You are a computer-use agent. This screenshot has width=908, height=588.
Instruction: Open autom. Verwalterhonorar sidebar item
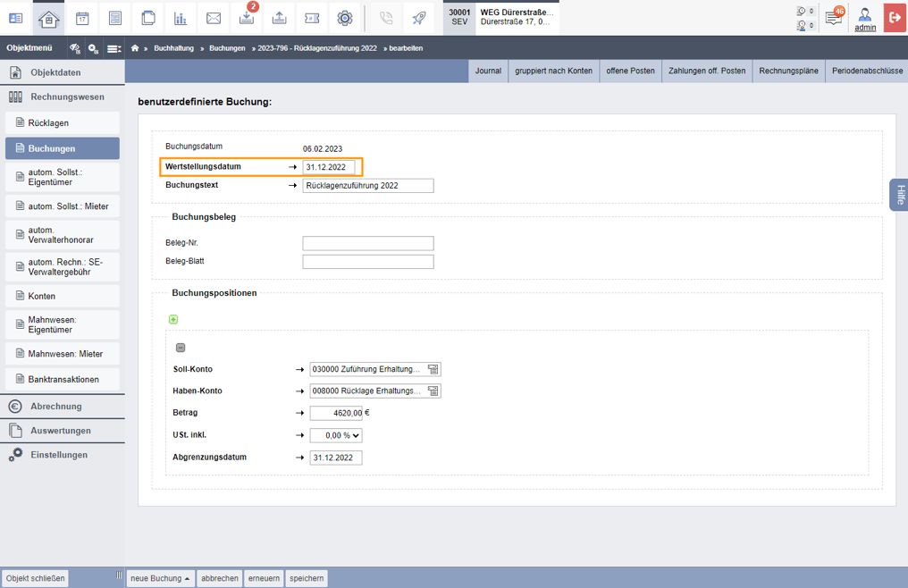[x=63, y=235]
